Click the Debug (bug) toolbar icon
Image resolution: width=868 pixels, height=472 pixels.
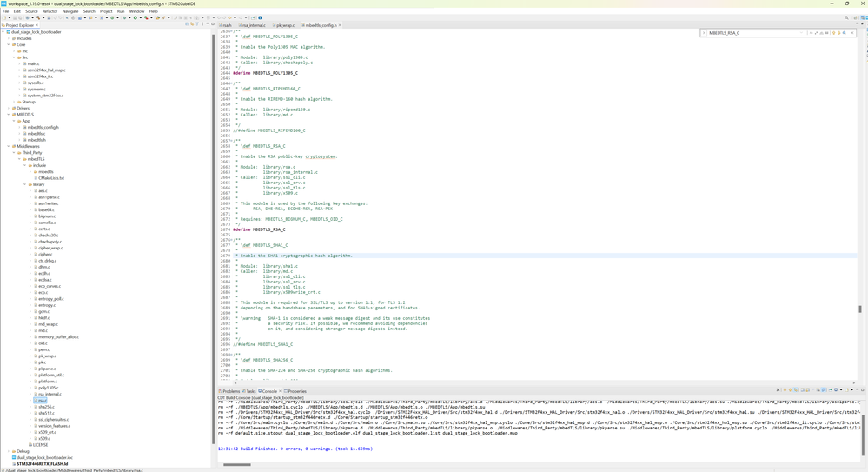[x=124, y=17]
